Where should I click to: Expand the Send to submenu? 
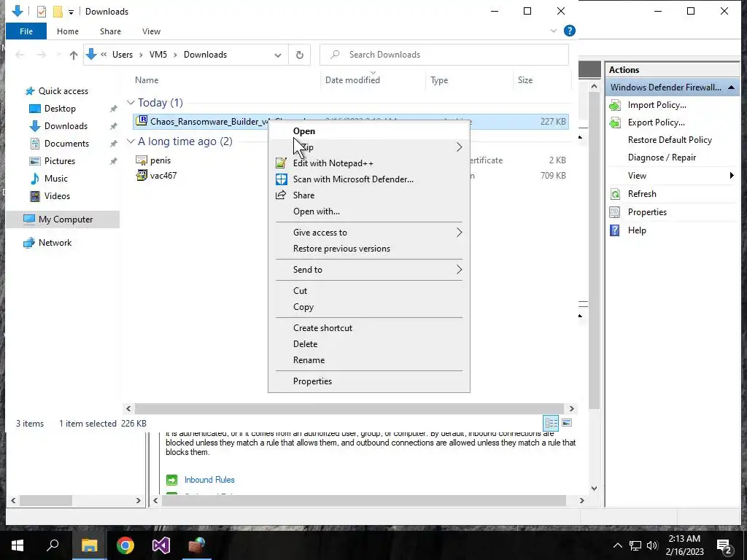460,270
